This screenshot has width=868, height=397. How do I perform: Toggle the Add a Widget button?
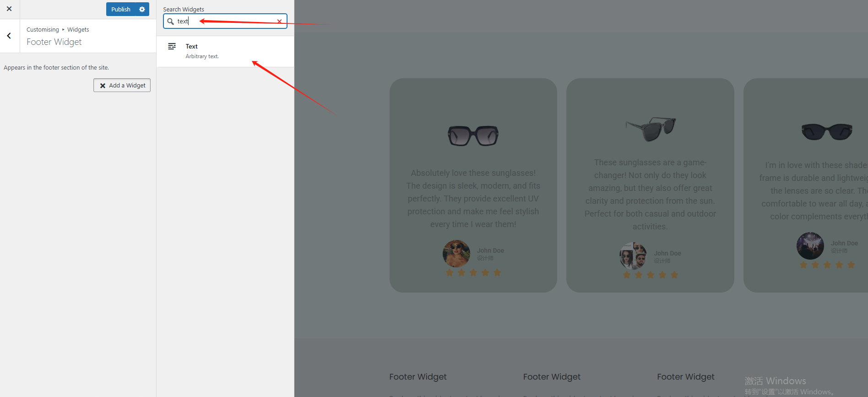[122, 86]
